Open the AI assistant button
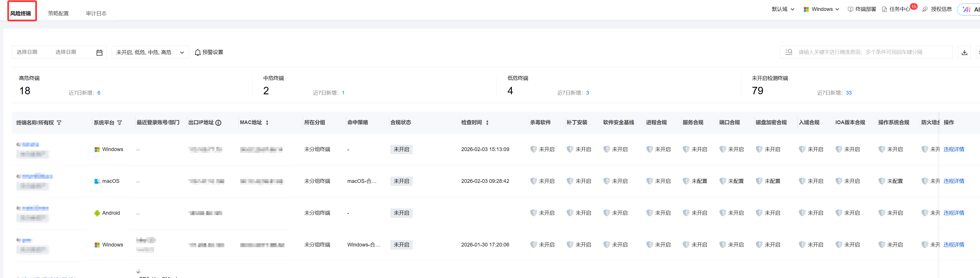 (970, 9)
